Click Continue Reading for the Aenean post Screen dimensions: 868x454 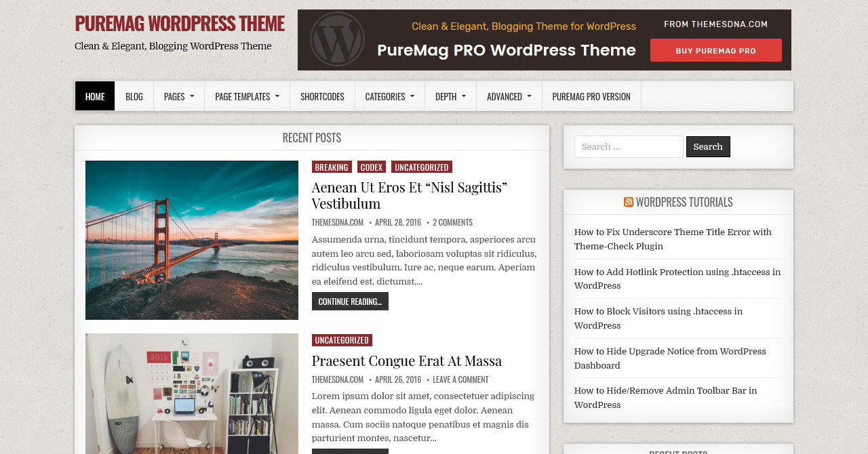pos(350,302)
